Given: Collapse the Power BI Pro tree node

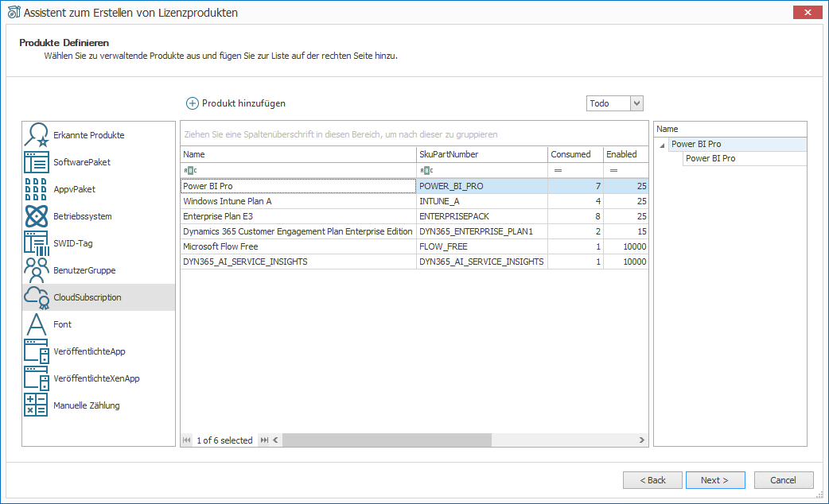Looking at the screenshot, I should 662,145.
